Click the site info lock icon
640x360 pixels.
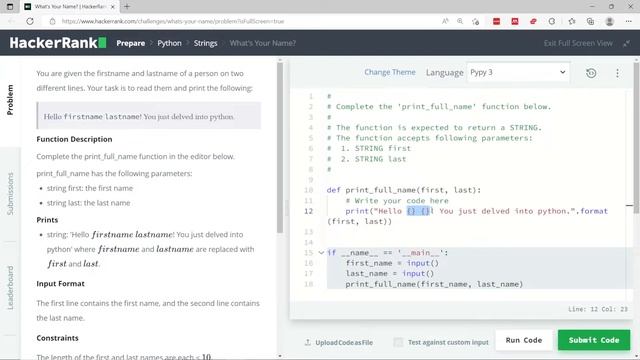coord(52,21)
